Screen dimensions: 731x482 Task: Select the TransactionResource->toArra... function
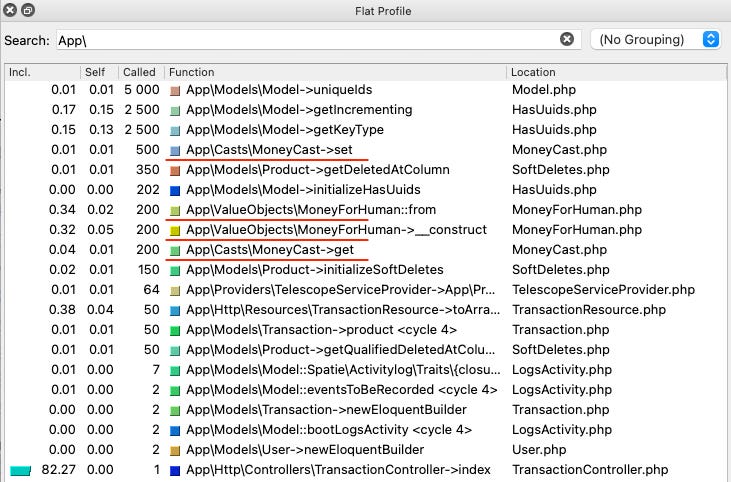click(x=343, y=310)
